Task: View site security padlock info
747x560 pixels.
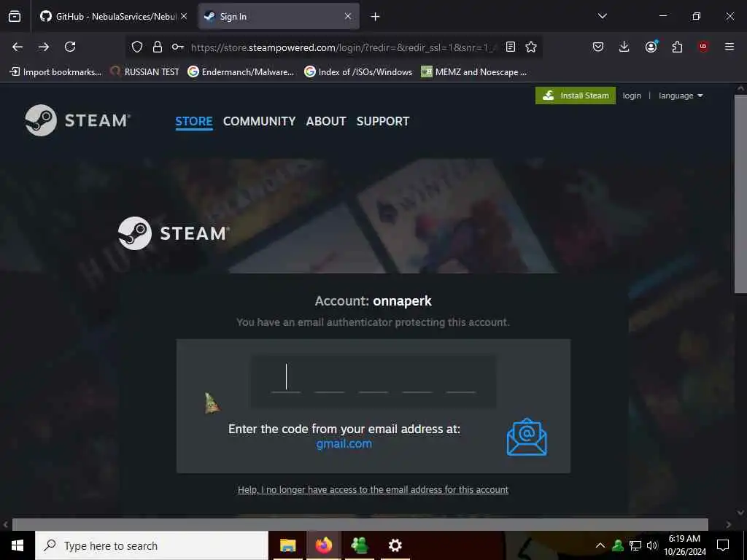Action: 158,47
